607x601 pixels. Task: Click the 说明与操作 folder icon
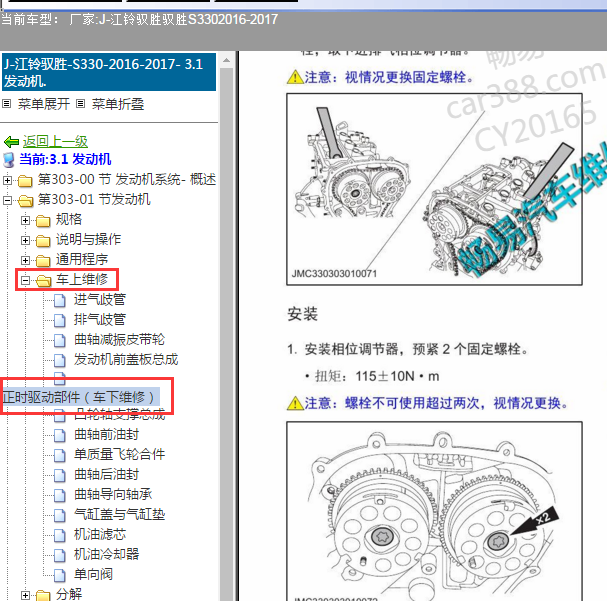[x=43, y=241]
